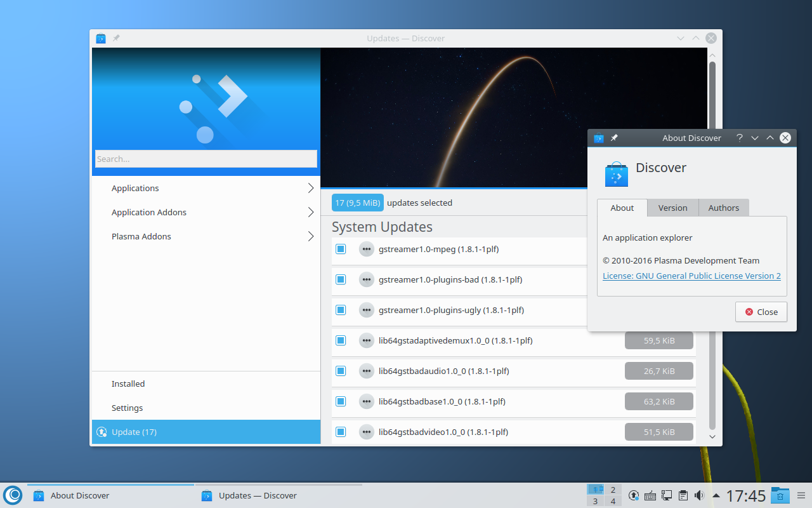Click the software updates tray icon
Screen dimensions: 812x508
tap(633, 495)
